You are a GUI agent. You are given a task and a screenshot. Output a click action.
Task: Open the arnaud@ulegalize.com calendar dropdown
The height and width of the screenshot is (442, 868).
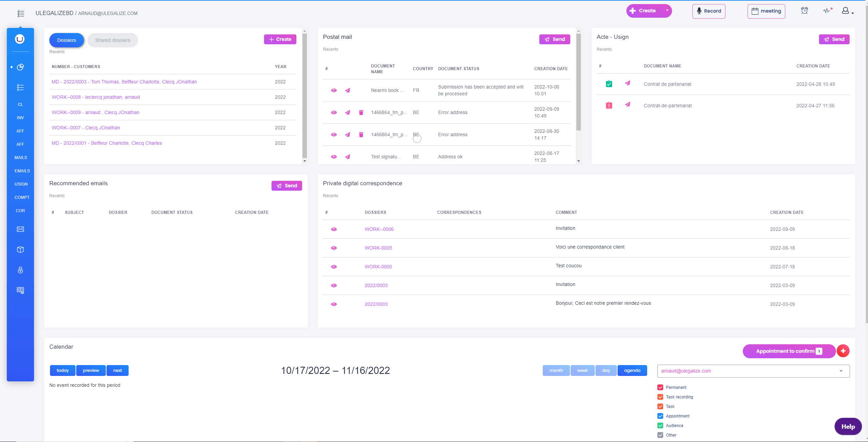pos(842,371)
